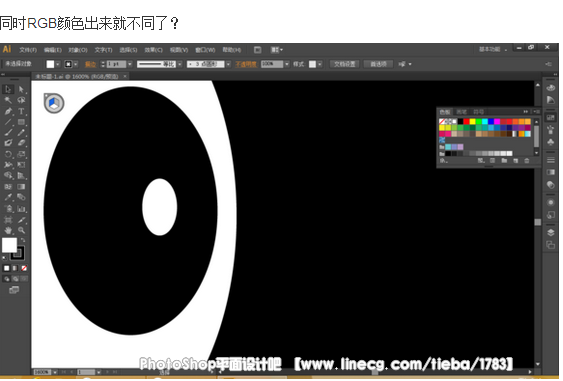The image size is (563, 381).
Task: Select the Zoom tool in toolbox
Action: pyautogui.click(x=21, y=230)
